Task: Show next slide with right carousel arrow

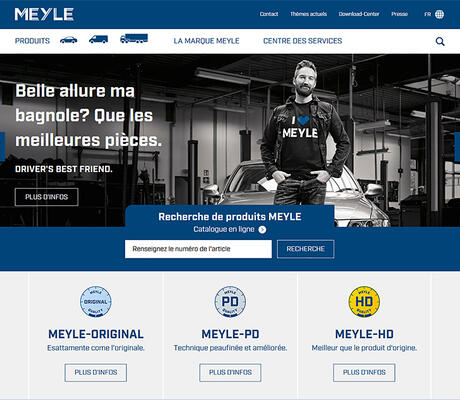Action: [x=457, y=147]
